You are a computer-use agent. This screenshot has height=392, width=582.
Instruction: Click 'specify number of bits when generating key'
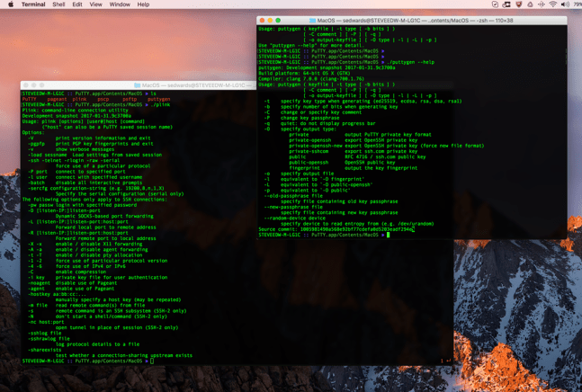339,106
